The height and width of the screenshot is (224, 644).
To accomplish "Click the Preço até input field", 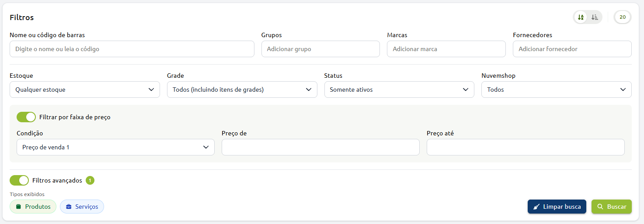I will coord(526,147).
